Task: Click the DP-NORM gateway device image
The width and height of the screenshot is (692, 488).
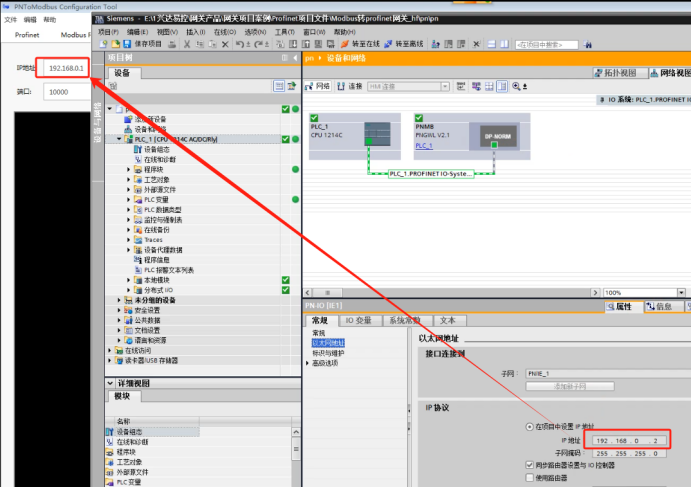Action: [497, 136]
